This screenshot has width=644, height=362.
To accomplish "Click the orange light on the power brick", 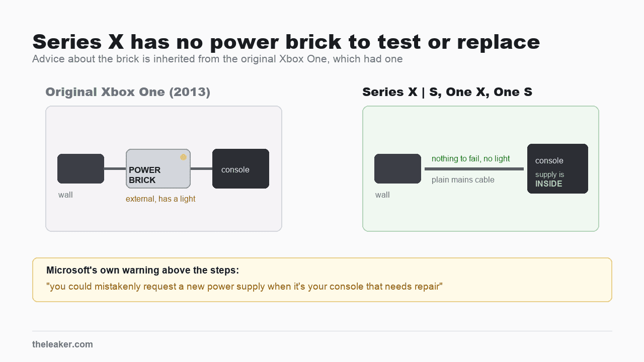I will (184, 157).
